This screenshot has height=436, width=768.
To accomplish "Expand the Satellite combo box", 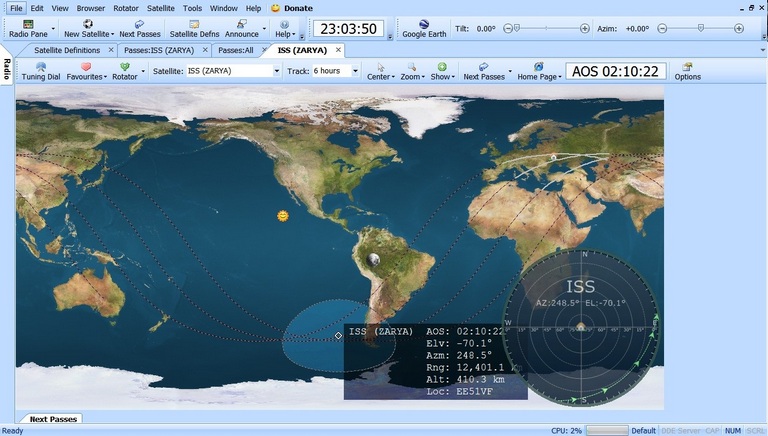I will (x=277, y=71).
